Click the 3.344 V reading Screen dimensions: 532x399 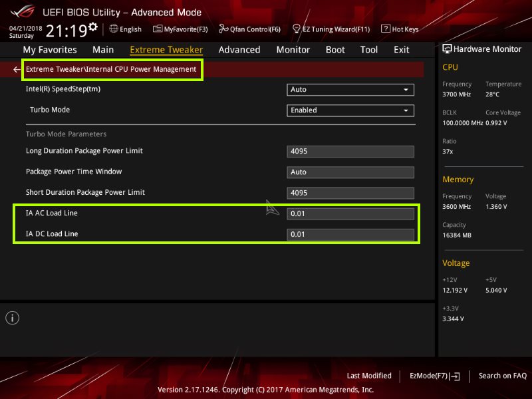point(453,319)
